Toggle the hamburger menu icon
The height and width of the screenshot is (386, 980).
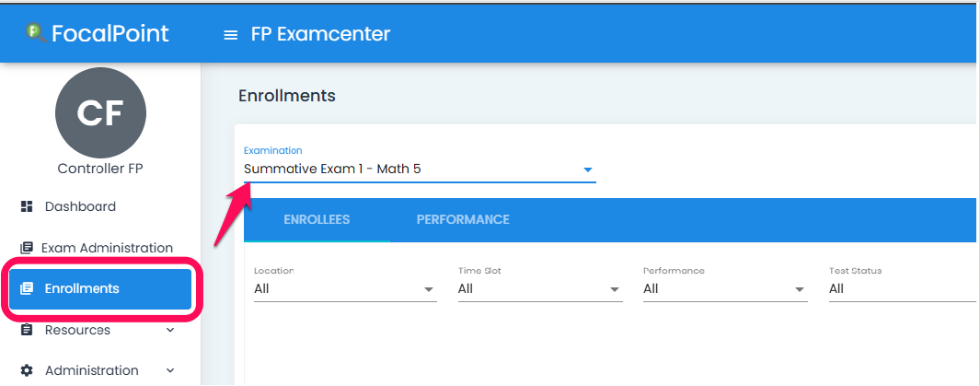tap(231, 35)
